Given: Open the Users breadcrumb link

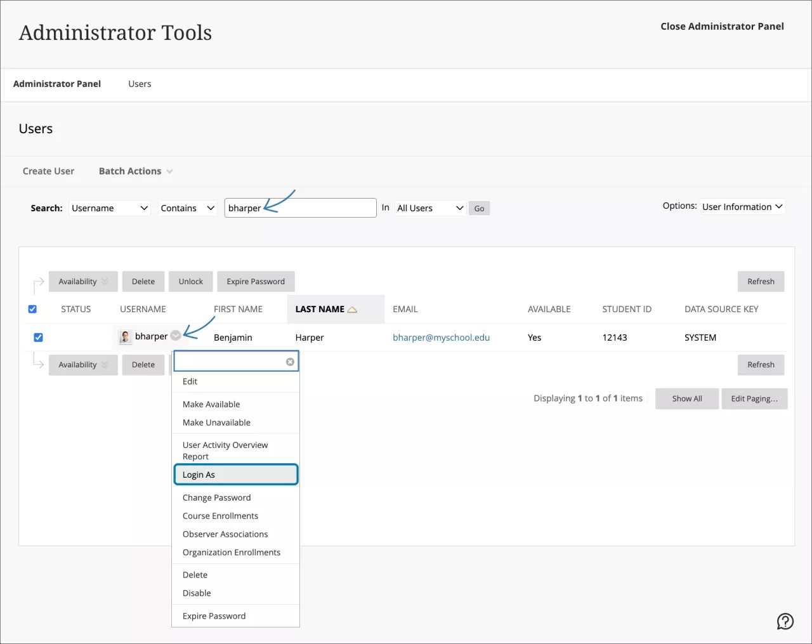Looking at the screenshot, I should tap(139, 83).
